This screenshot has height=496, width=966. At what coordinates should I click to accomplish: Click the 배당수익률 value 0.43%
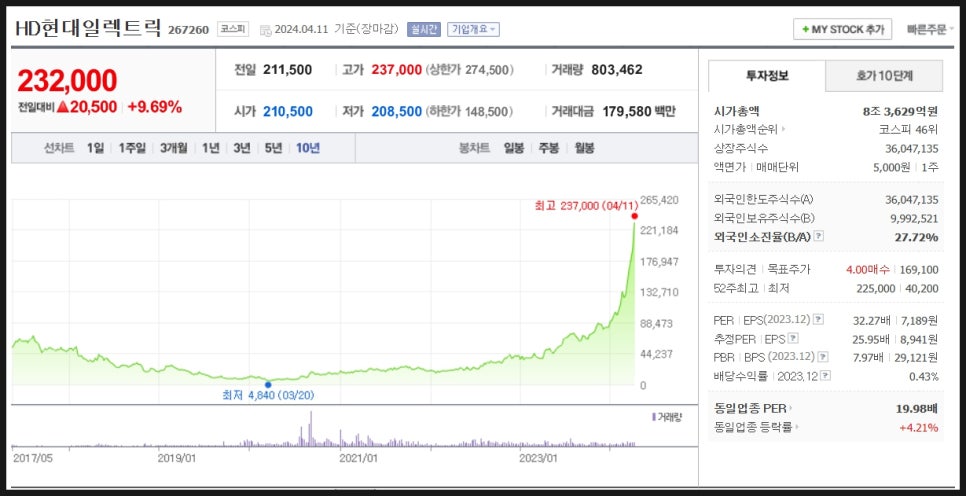click(923, 376)
